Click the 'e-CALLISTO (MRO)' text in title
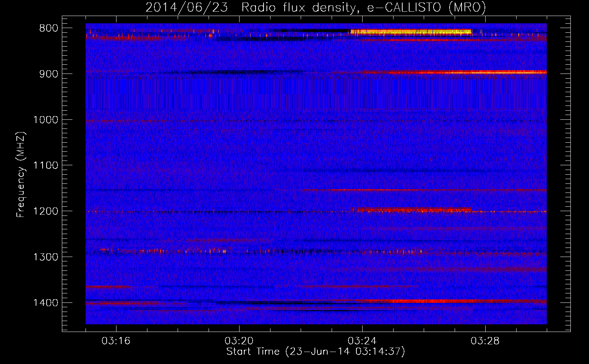Image resolution: width=589 pixels, height=364 pixels. pos(426,8)
